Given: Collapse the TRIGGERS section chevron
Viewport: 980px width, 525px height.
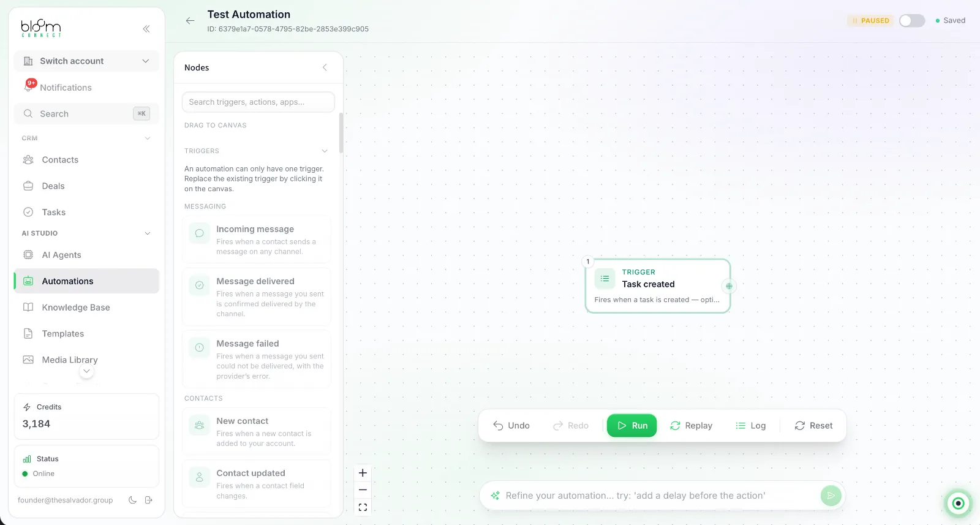Looking at the screenshot, I should [325, 151].
